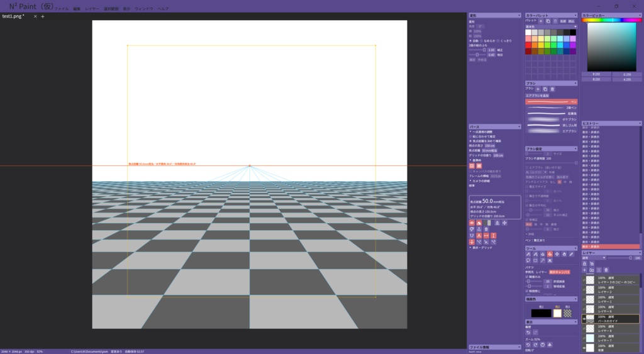The height and width of the screenshot is (354, 644).
Task: Click the undo arrow under 履歴
Action: 528,332
